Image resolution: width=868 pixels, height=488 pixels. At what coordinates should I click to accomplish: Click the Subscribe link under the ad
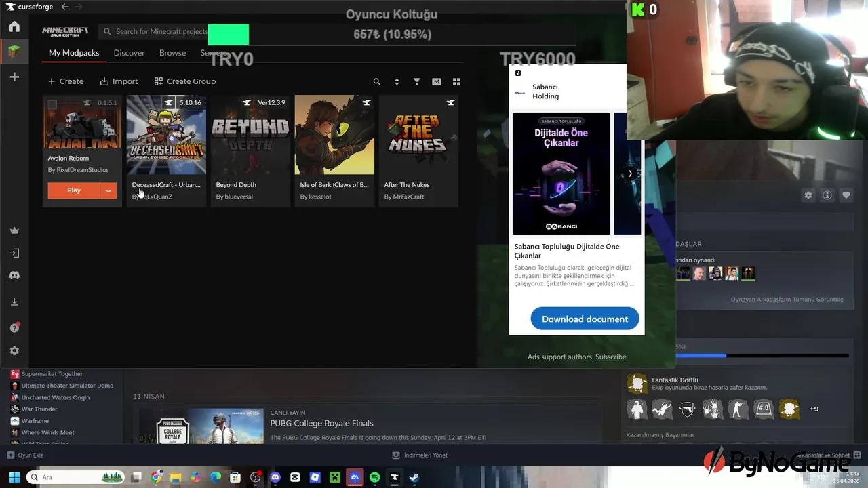[610, 357]
